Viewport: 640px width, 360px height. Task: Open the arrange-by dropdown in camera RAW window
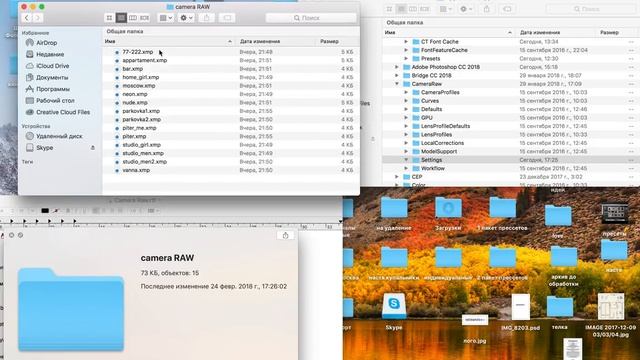coord(166,18)
